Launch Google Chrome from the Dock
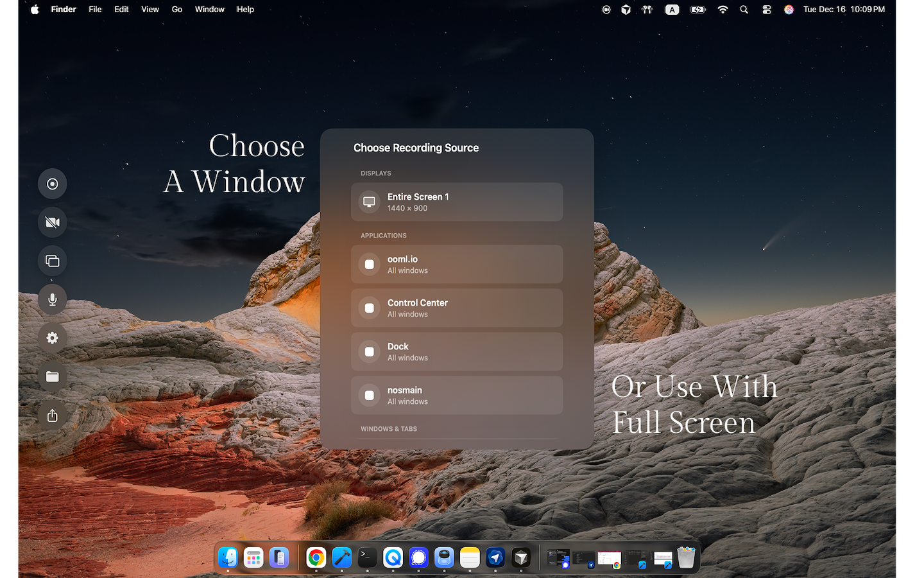 pos(316,557)
